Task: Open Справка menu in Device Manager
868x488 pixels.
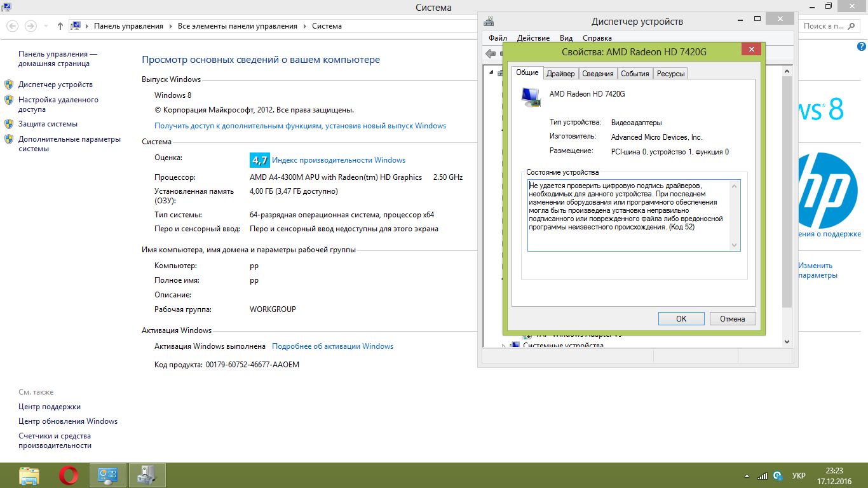Action: (x=597, y=38)
